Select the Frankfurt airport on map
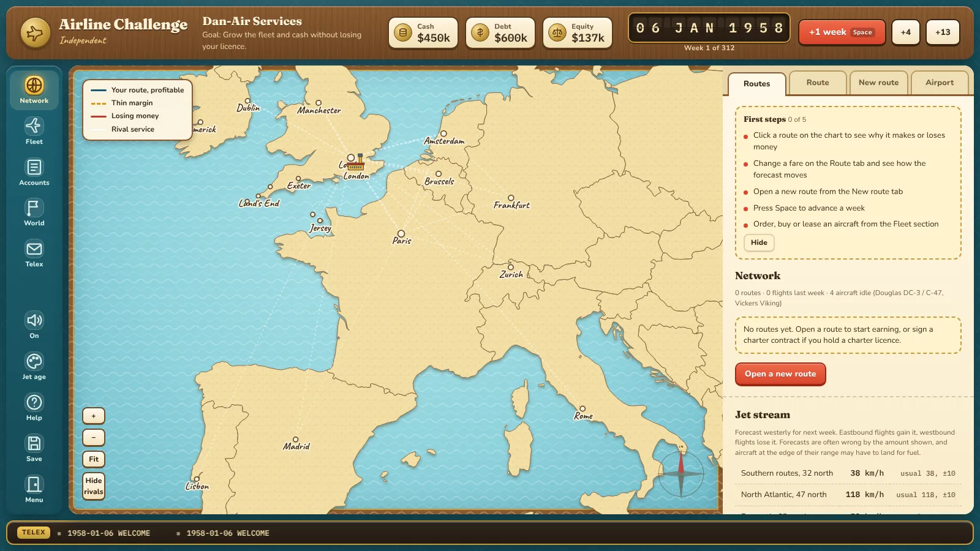Viewport: 980px width, 551px height. tap(511, 198)
